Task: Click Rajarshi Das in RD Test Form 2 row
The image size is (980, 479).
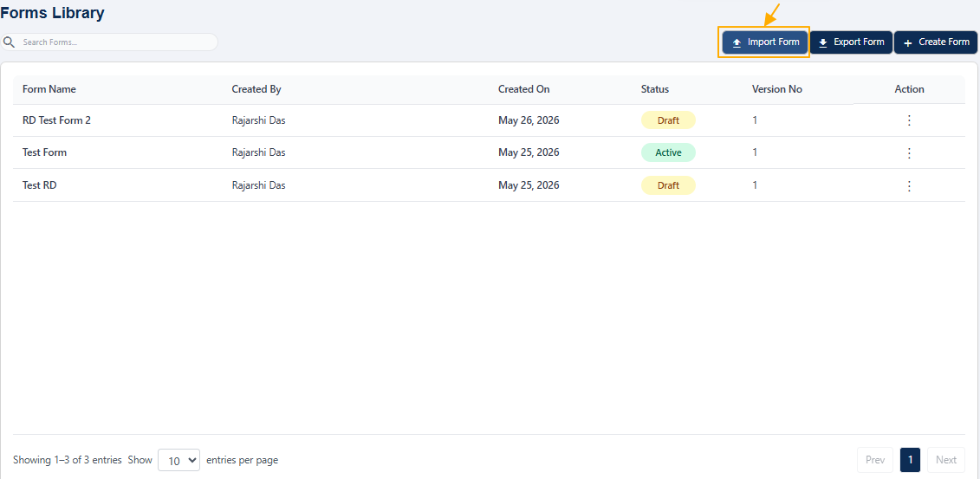Action: tap(259, 120)
